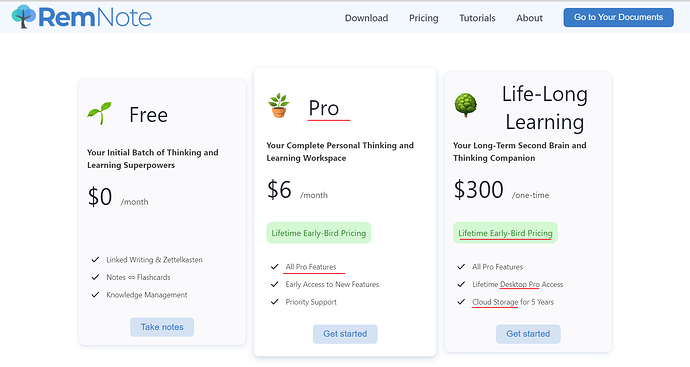Click the Life-Long Learning heading
Screen dimensions: 690x367
[x=545, y=108]
